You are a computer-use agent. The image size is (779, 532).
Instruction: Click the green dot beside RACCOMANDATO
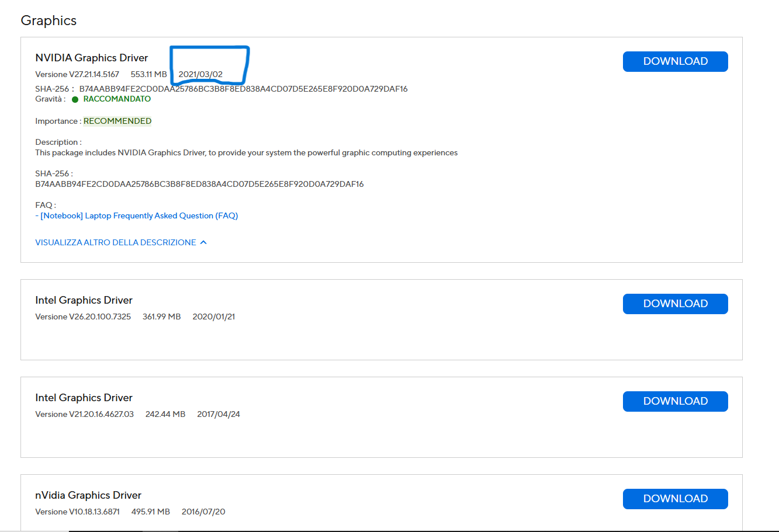pyautogui.click(x=75, y=99)
